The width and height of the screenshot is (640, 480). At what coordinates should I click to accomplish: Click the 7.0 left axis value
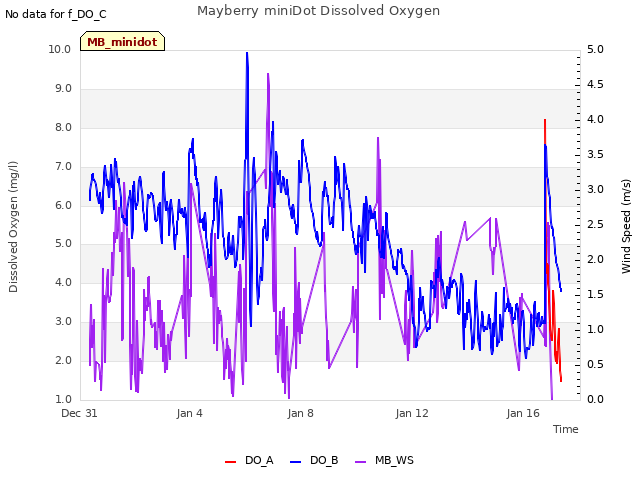coord(63,167)
